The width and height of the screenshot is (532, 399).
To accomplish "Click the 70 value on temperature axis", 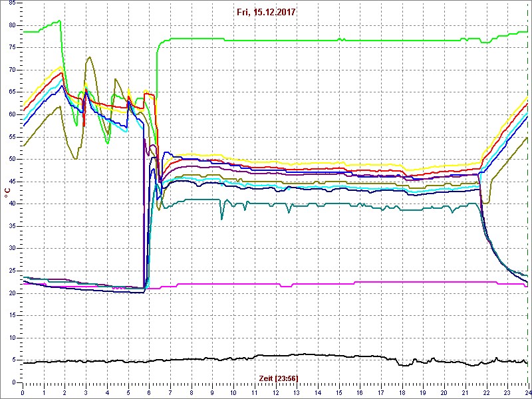I will click(x=12, y=70).
